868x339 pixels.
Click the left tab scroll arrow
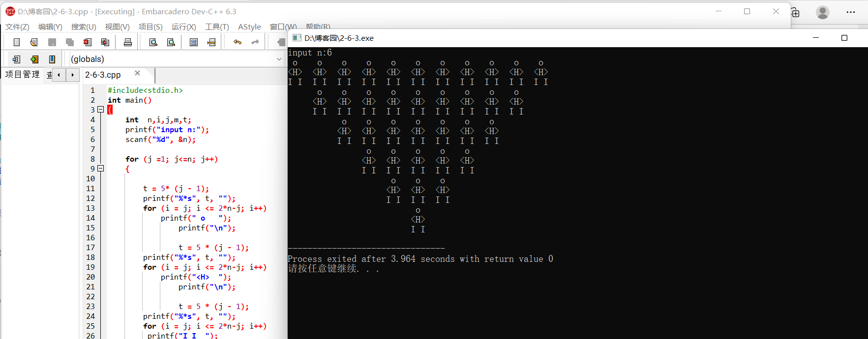coord(59,75)
